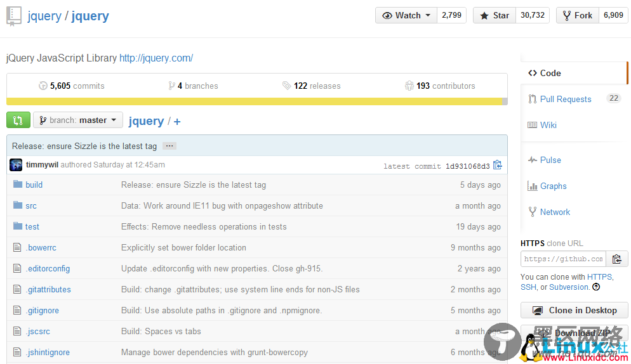
Task: Copy the latest commit SHA with clipboard icon
Action: click(498, 165)
